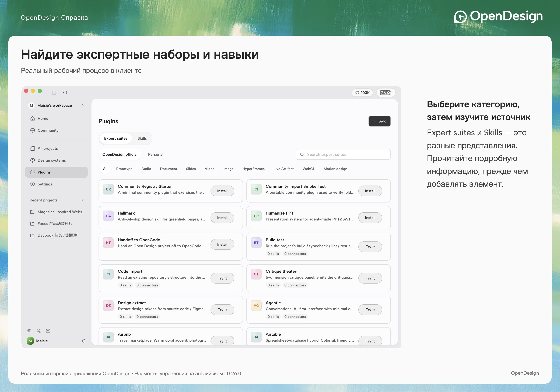This screenshot has width=560, height=392.
Task: Open Home in the sidebar
Action: (56, 118)
